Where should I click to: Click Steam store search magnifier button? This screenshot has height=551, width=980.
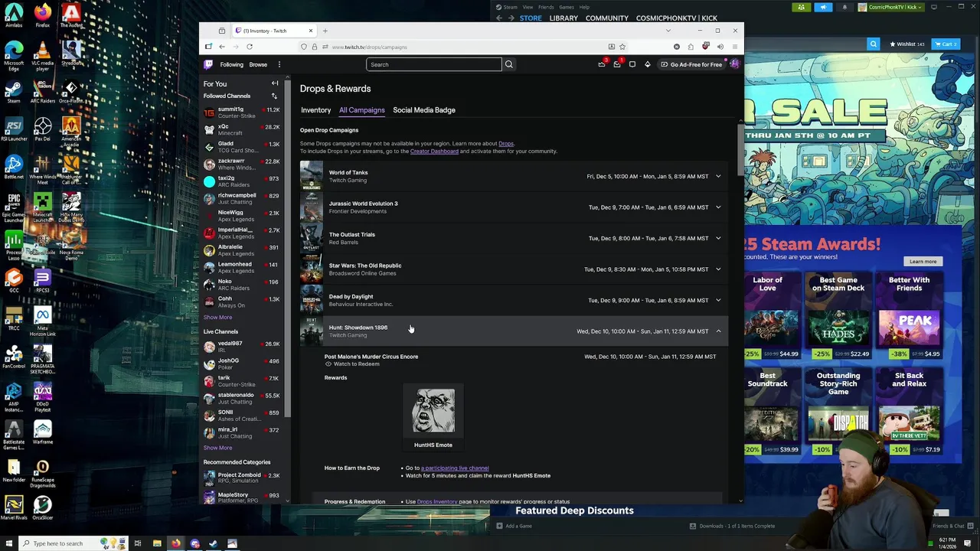874,44
